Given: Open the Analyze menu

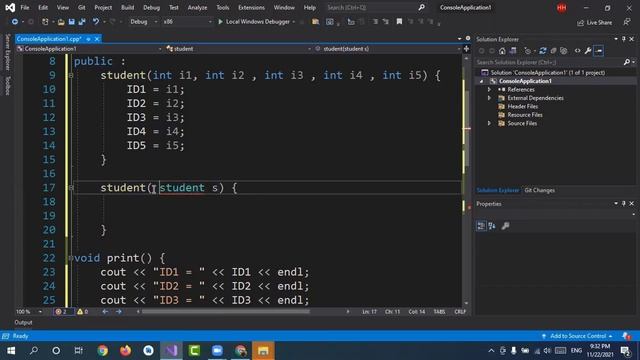Looking at the screenshot, I should pos(197,7).
